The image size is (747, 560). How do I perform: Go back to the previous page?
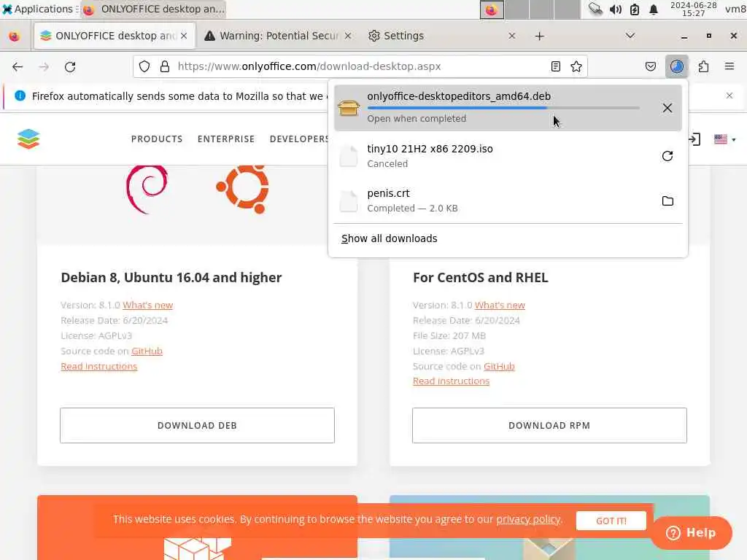pyautogui.click(x=18, y=66)
